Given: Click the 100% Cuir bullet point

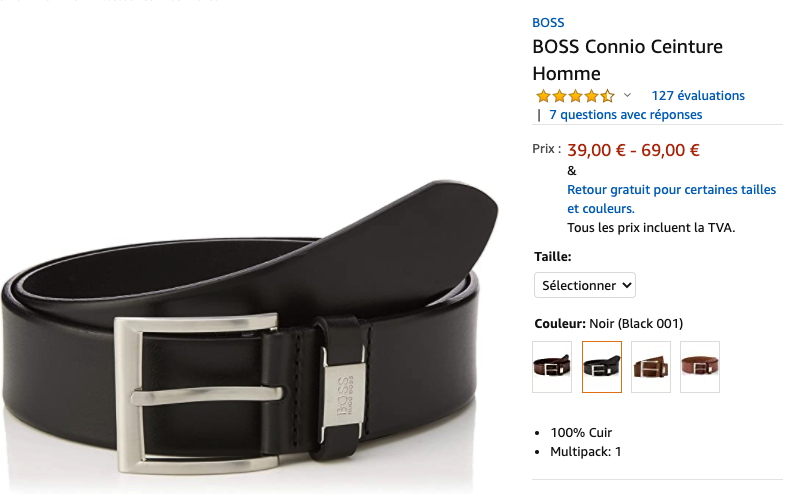Looking at the screenshot, I should [x=581, y=432].
